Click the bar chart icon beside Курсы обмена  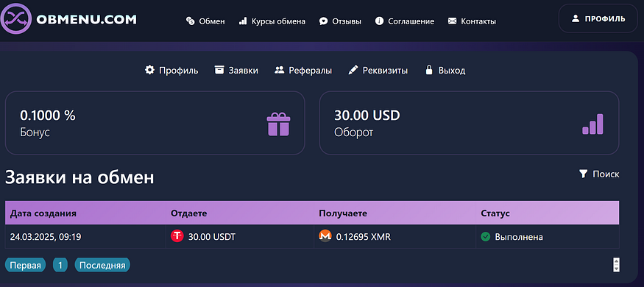pos(243,21)
